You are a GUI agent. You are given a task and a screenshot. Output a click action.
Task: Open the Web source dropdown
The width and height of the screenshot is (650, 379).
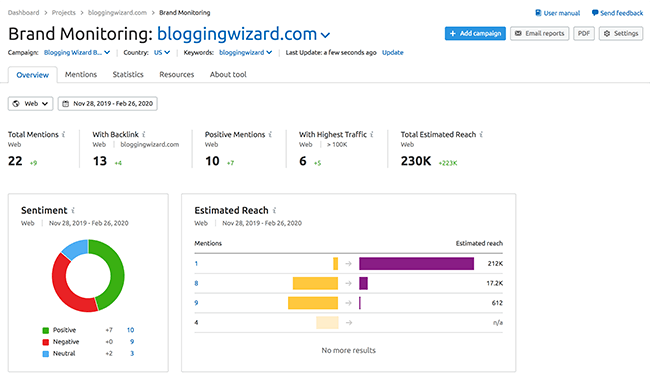[31, 104]
